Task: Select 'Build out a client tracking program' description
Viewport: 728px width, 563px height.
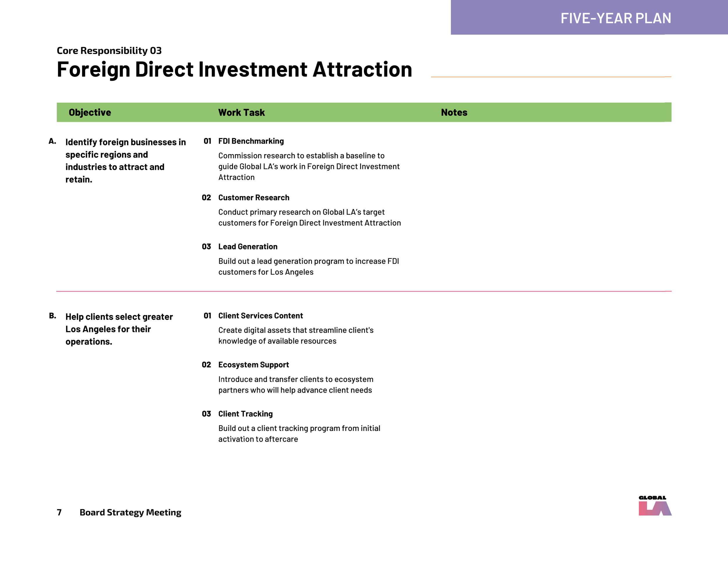Action: click(299, 434)
